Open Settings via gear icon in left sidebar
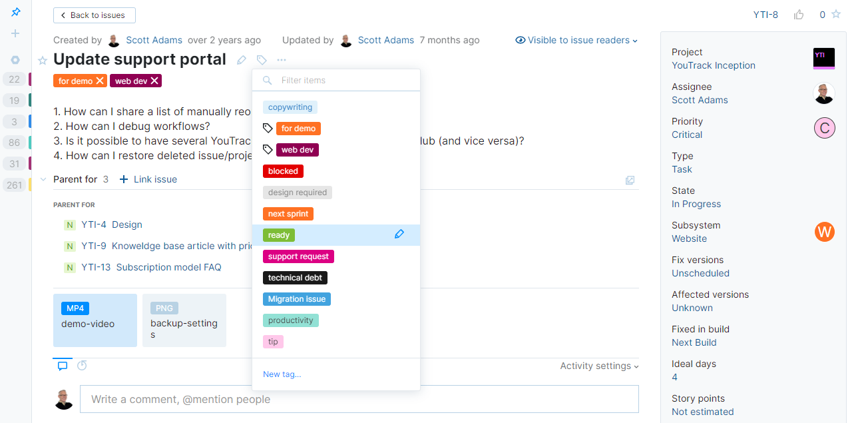 15,59
